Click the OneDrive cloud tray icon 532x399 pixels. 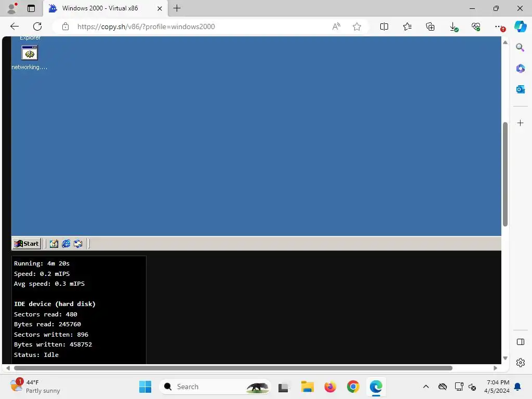coord(443,387)
